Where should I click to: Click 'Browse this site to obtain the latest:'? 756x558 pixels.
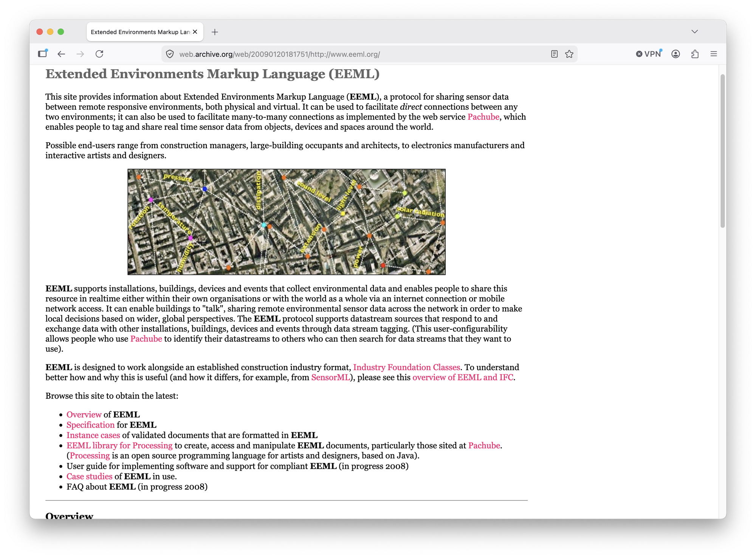[112, 396]
